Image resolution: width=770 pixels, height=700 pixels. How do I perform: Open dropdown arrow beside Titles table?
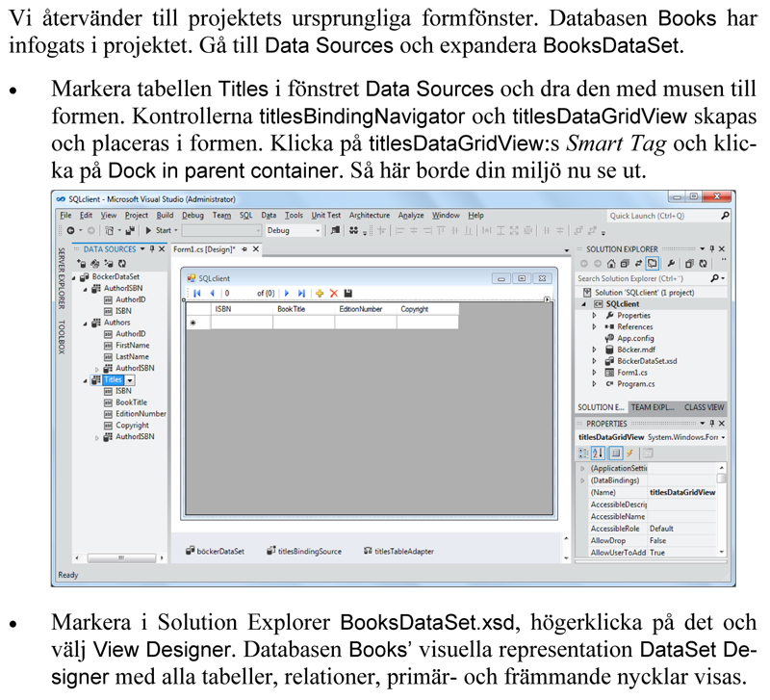point(131,380)
